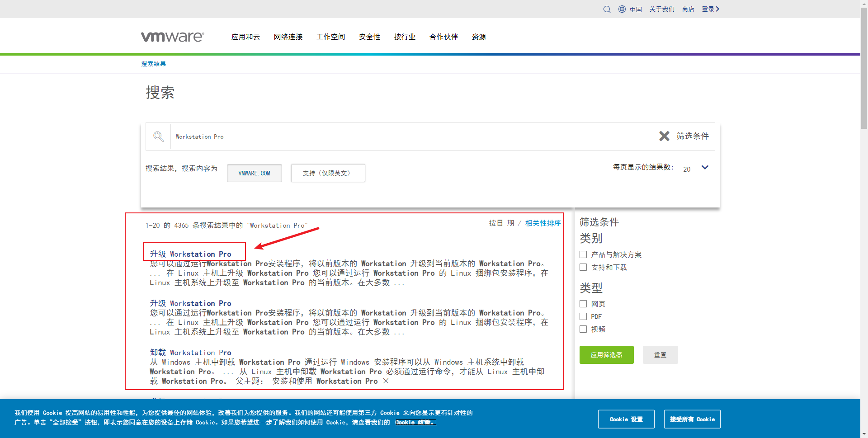Open 关于我们 in top bar
This screenshot has width=868, height=438.
(x=662, y=9)
